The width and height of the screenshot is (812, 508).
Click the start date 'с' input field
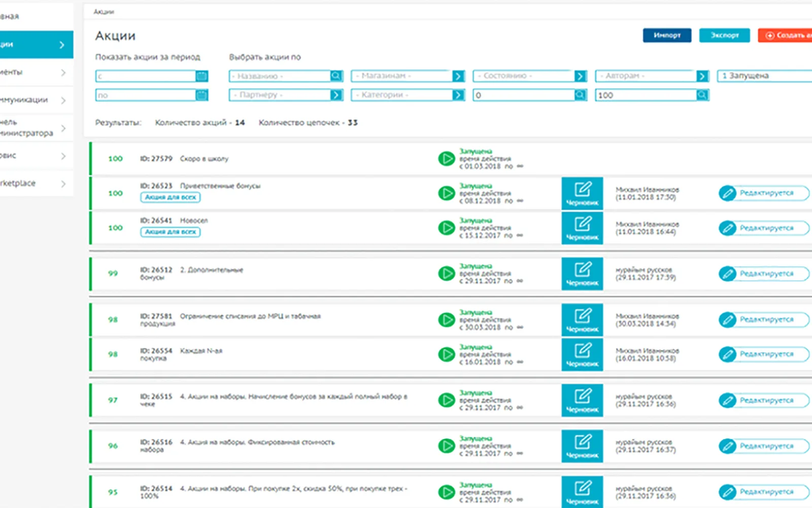(146, 76)
